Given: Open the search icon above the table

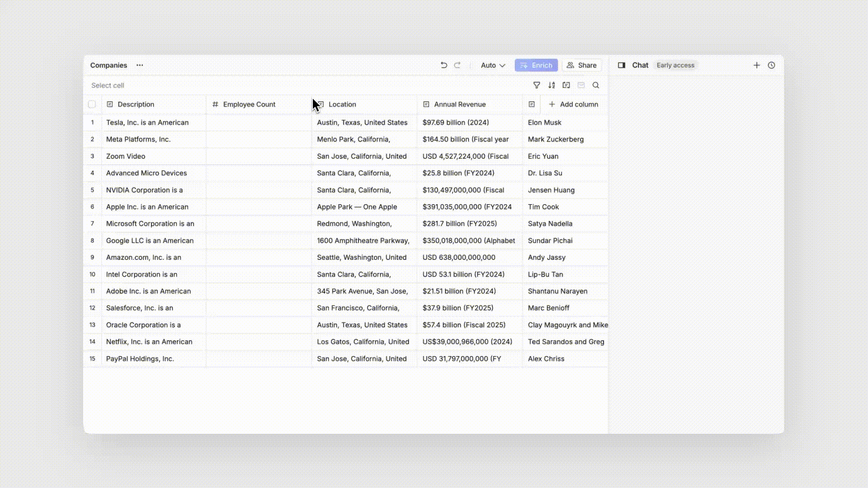Looking at the screenshot, I should [596, 85].
